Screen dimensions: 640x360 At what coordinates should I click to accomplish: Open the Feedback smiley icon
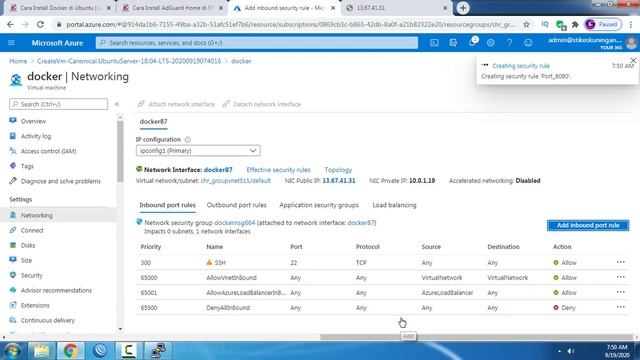coord(528,43)
